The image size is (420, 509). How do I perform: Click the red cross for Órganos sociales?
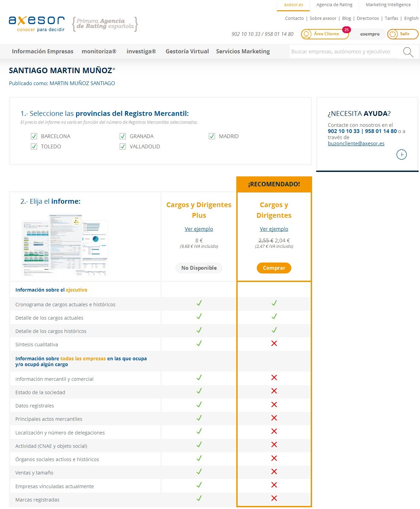click(x=274, y=458)
